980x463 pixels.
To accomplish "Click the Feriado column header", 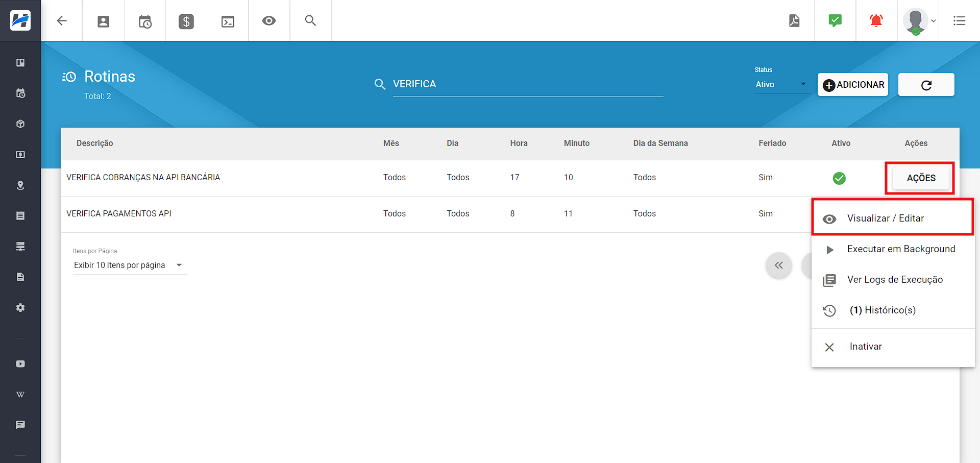I will (x=772, y=143).
